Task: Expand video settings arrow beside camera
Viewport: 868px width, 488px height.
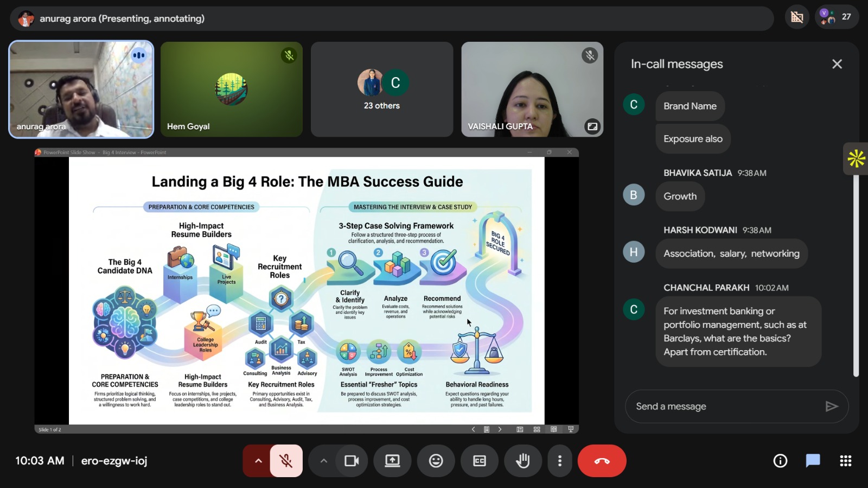Action: [324, 461]
